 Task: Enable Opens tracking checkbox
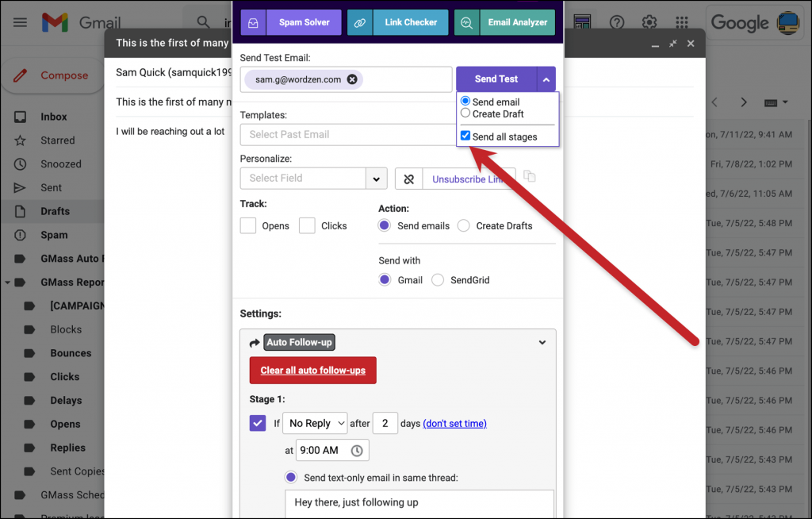click(248, 225)
